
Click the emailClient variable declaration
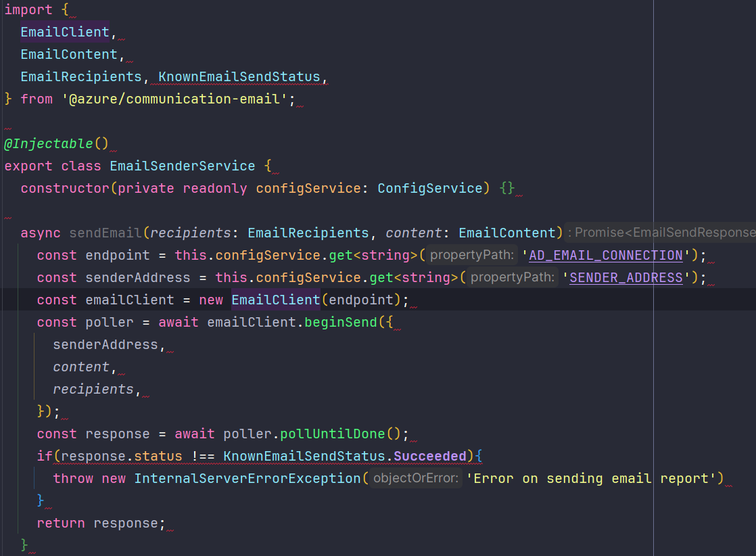(x=130, y=300)
